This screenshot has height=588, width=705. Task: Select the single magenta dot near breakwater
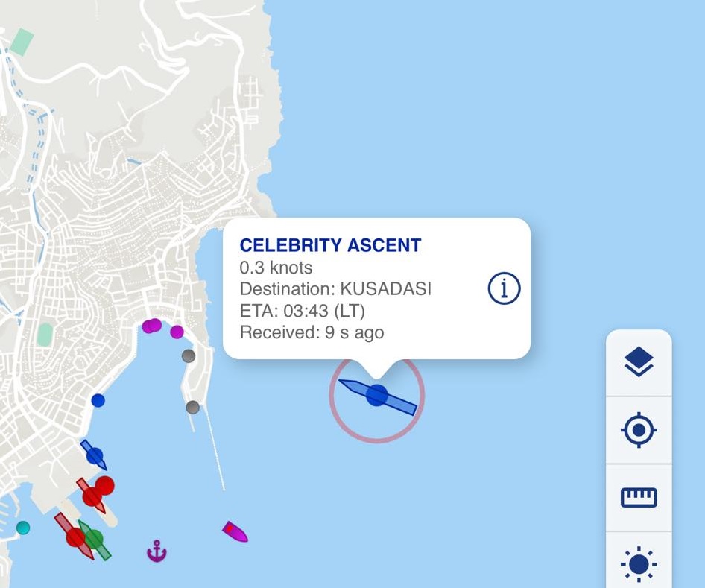pyautogui.click(x=177, y=332)
